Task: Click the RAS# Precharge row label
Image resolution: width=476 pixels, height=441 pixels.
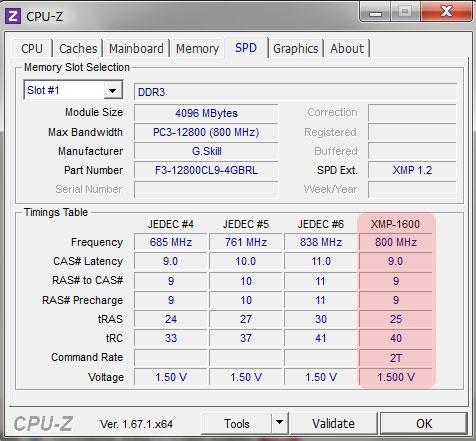Action: 82,300
